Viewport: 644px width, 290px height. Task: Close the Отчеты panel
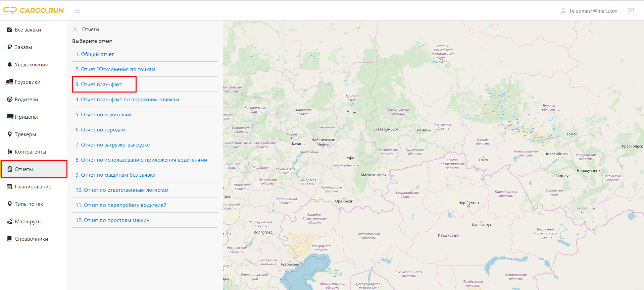tap(75, 29)
